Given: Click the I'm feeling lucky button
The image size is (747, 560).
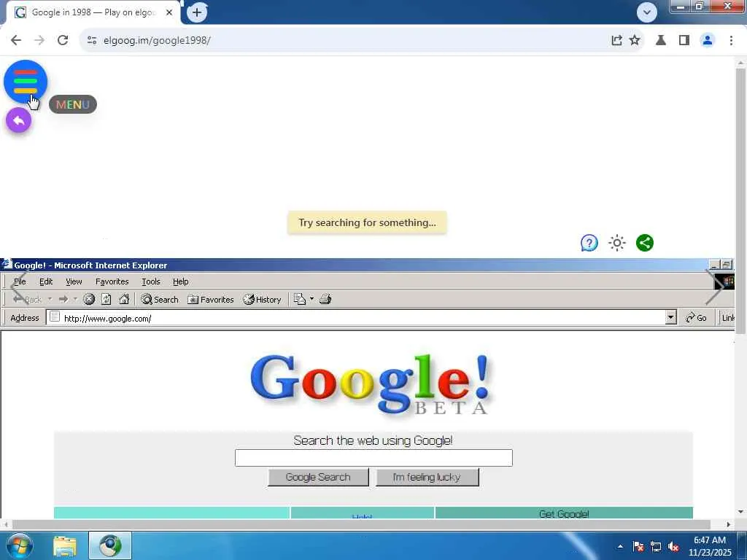Looking at the screenshot, I should tap(427, 477).
